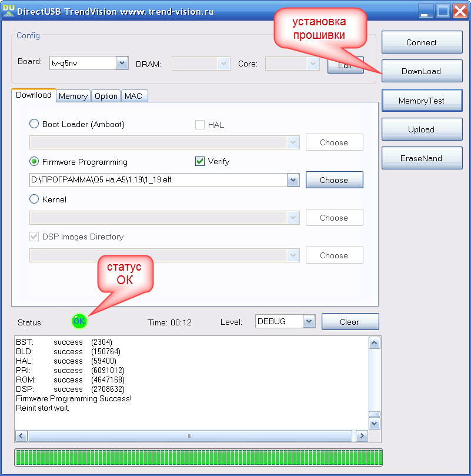This screenshot has width=471, height=476.
Task: Enable the HAL checkbox
Action: (200, 124)
